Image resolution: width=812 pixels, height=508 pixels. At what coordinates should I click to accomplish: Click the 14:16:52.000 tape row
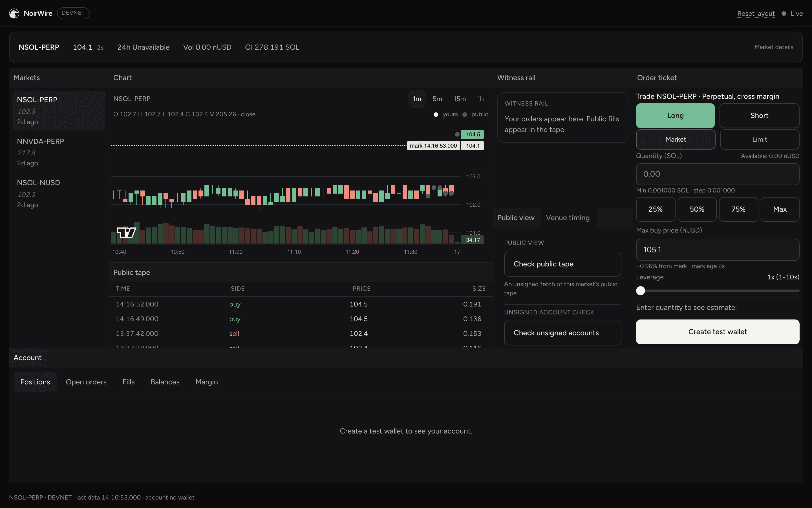[301, 305]
